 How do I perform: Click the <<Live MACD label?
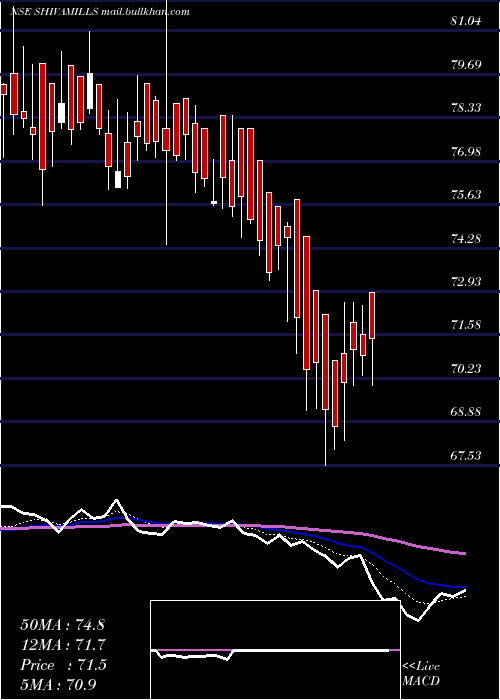pos(421,674)
